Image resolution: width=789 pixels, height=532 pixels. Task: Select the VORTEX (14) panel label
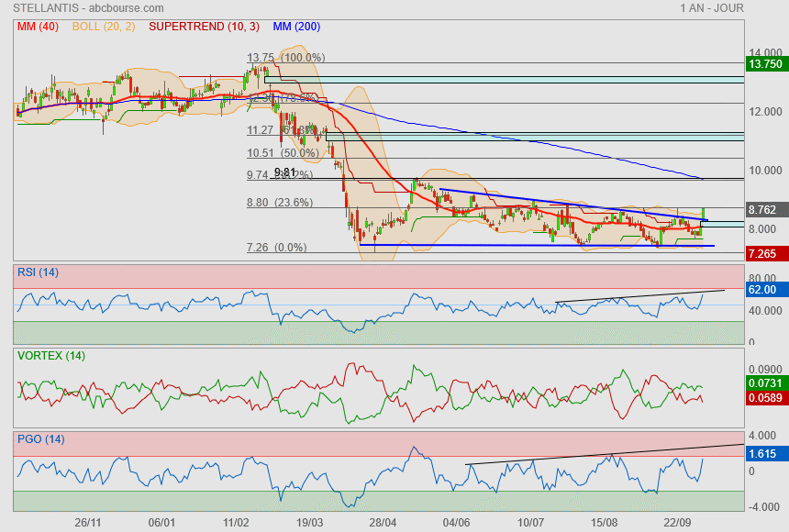[x=50, y=355]
